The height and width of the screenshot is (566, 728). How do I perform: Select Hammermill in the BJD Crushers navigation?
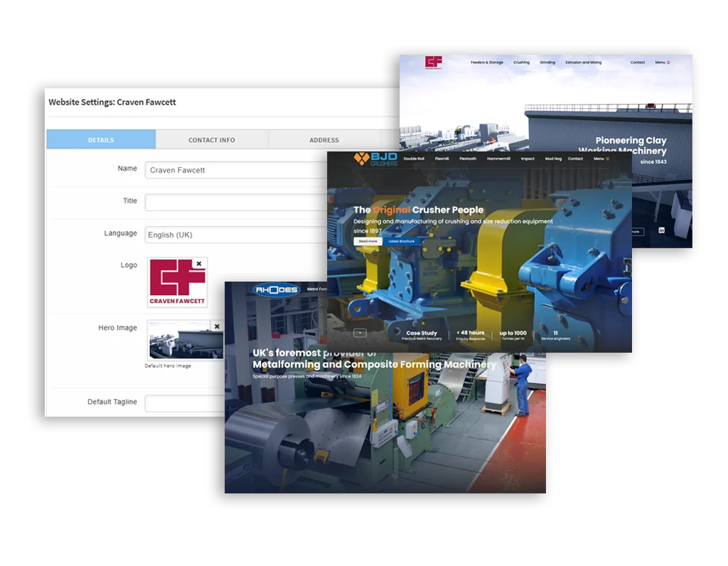[x=498, y=159]
